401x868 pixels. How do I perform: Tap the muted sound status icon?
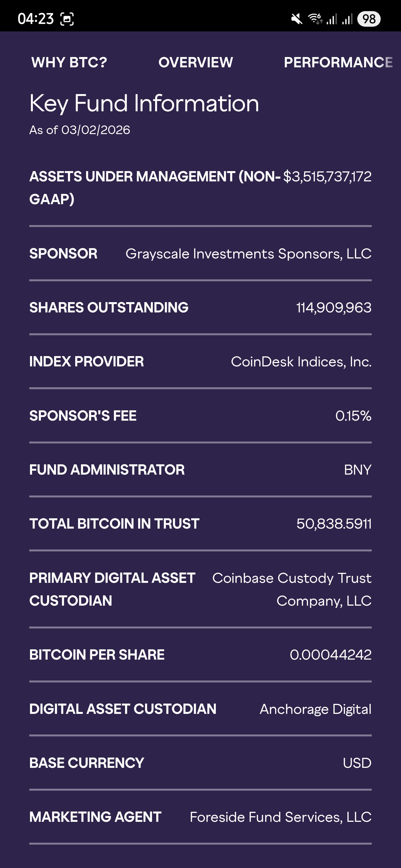pyautogui.click(x=297, y=19)
